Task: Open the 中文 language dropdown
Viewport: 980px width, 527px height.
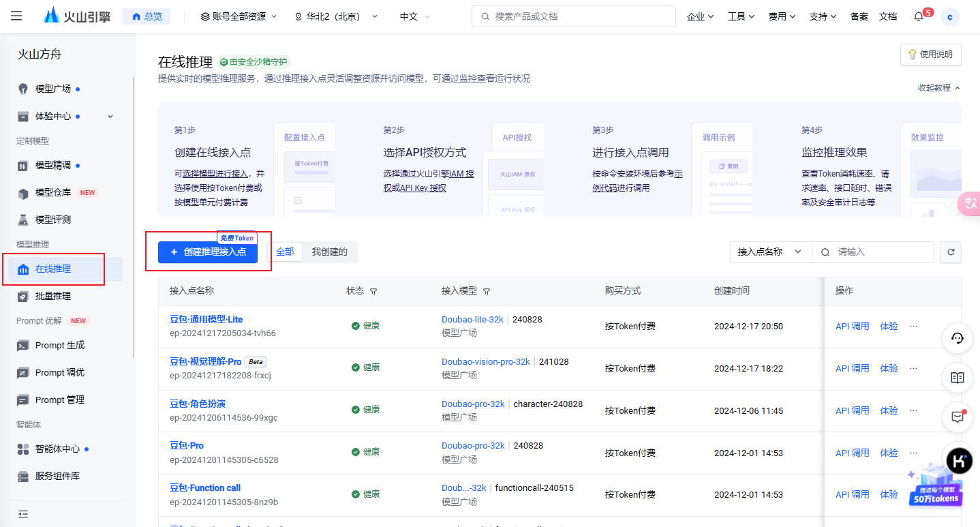Action: tap(415, 16)
